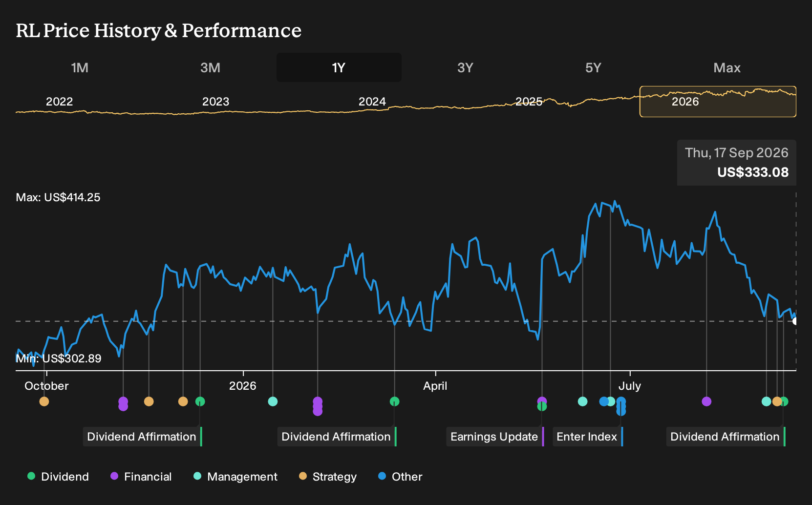Click the 'October' axis label
812x505 pixels.
click(46, 386)
